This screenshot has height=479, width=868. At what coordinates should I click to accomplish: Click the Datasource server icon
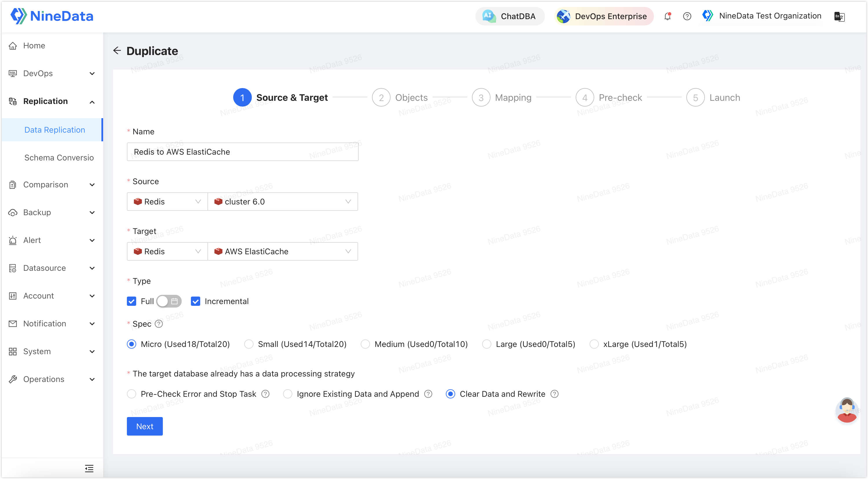click(x=13, y=268)
